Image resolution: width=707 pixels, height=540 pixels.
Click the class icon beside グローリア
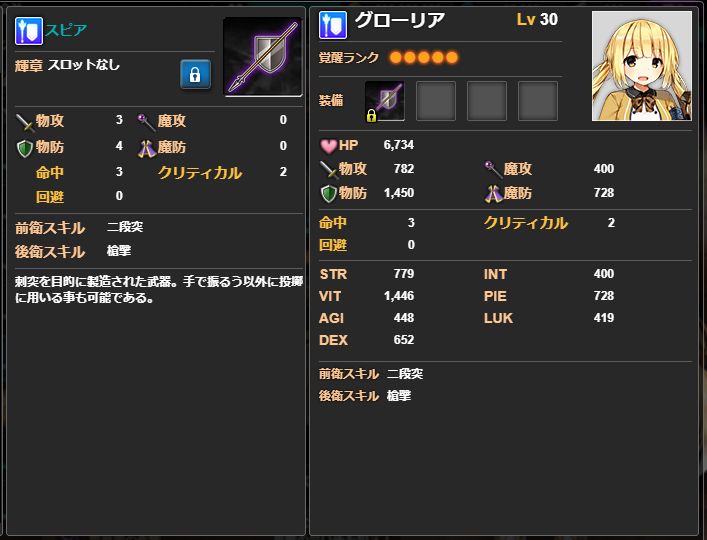click(x=333, y=25)
